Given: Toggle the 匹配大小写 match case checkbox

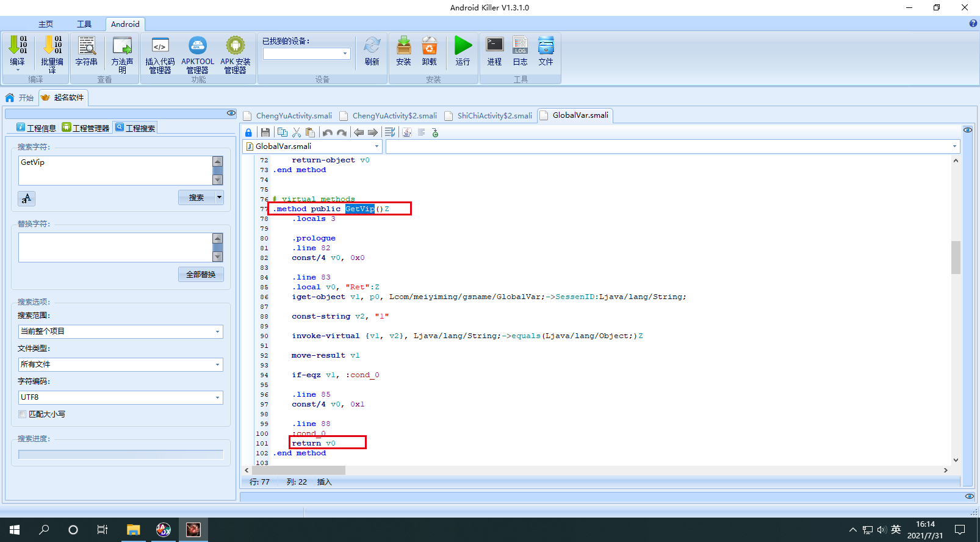Looking at the screenshot, I should click(x=23, y=414).
